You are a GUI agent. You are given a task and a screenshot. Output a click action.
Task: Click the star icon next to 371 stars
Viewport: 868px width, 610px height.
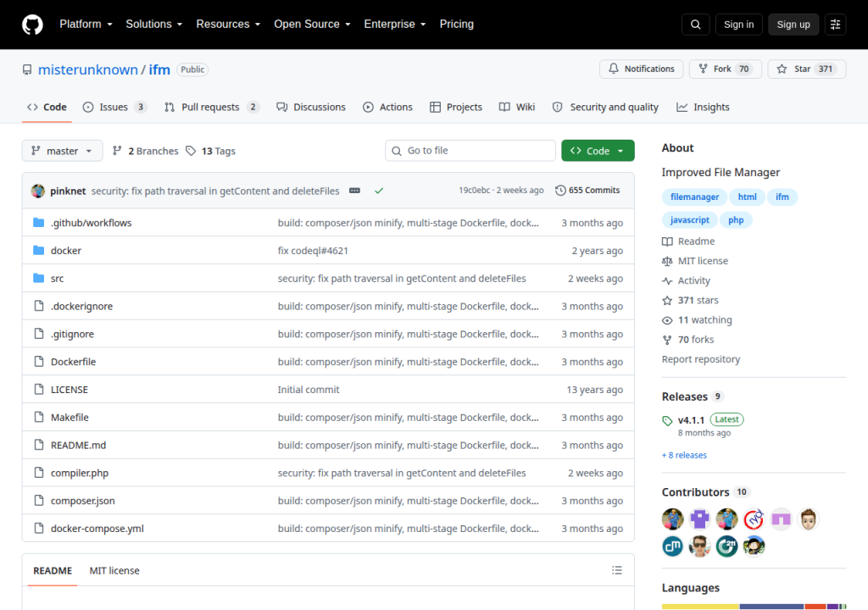(667, 301)
